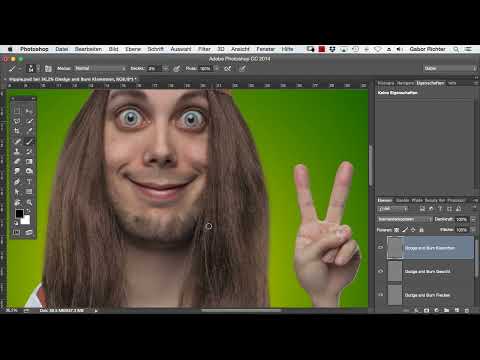Viewport: 480px width, 360px height.
Task: Switch to the Eigenschaften tab
Action: tap(430, 83)
